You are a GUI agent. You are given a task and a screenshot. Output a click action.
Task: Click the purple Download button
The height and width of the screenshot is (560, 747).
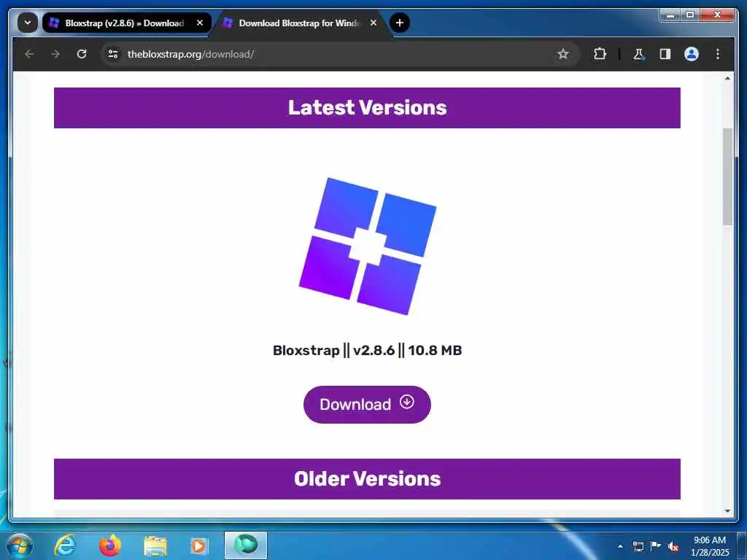coord(367,404)
